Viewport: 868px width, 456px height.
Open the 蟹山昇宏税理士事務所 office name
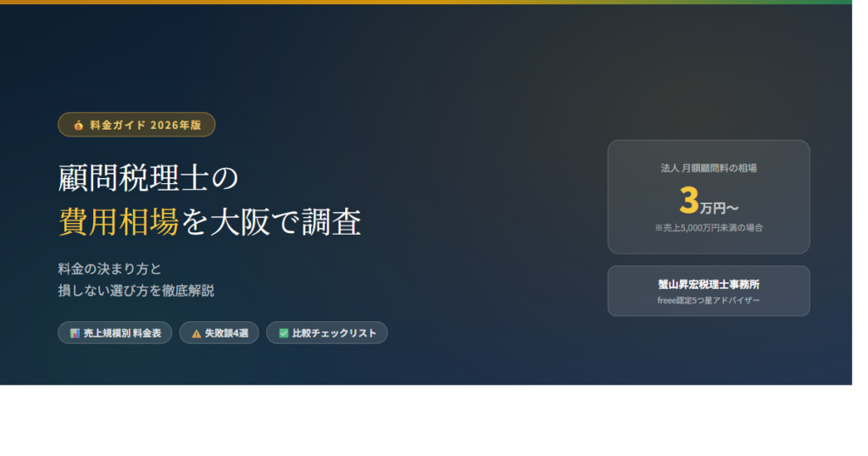709,285
